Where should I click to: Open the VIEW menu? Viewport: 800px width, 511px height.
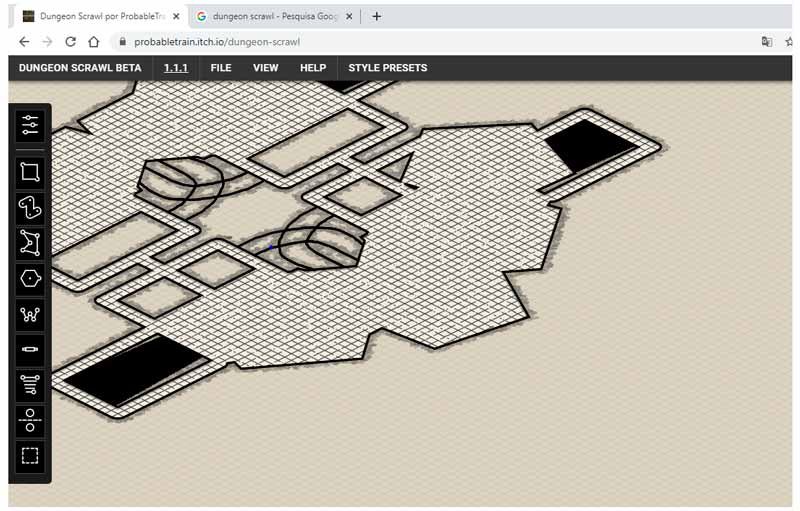266,68
